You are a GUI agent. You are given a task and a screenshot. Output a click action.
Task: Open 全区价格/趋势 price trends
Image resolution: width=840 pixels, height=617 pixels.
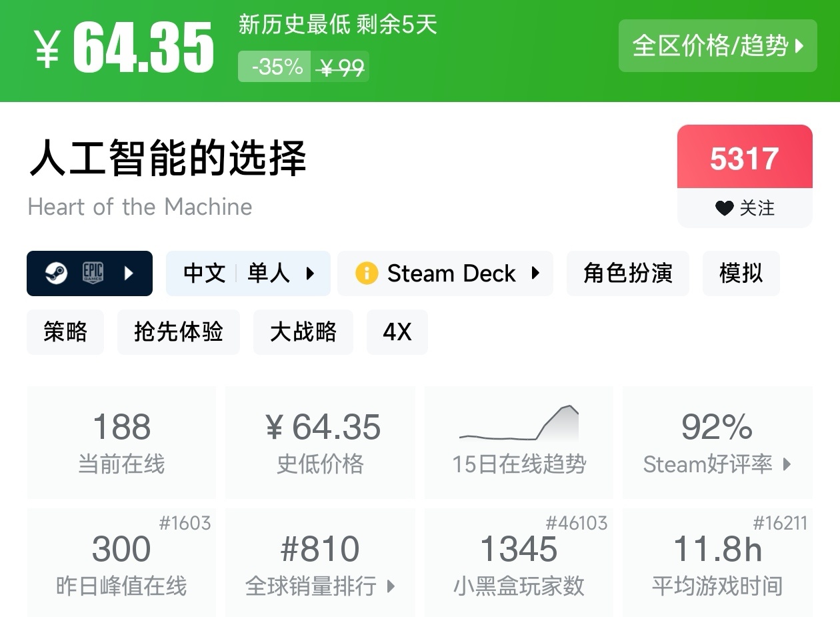point(717,45)
